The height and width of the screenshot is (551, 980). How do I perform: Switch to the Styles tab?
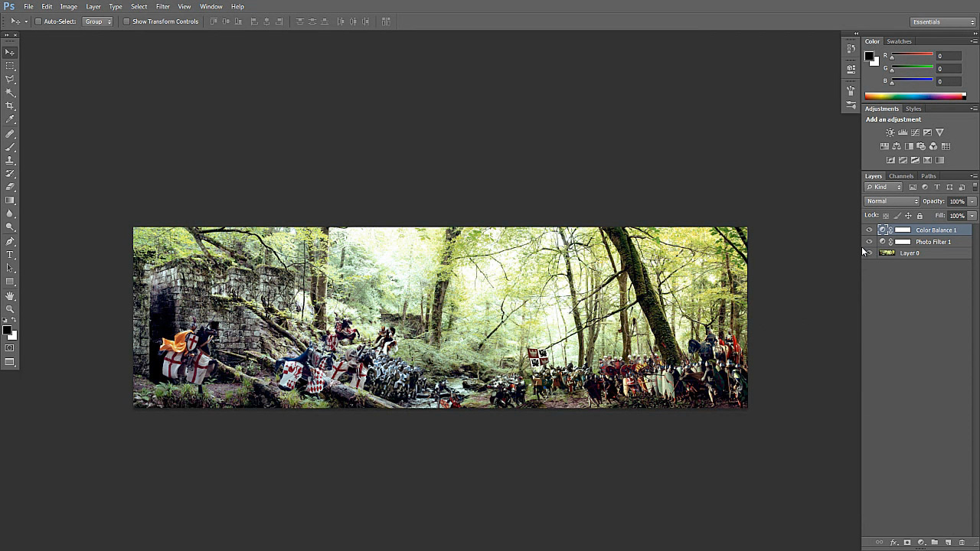(913, 109)
